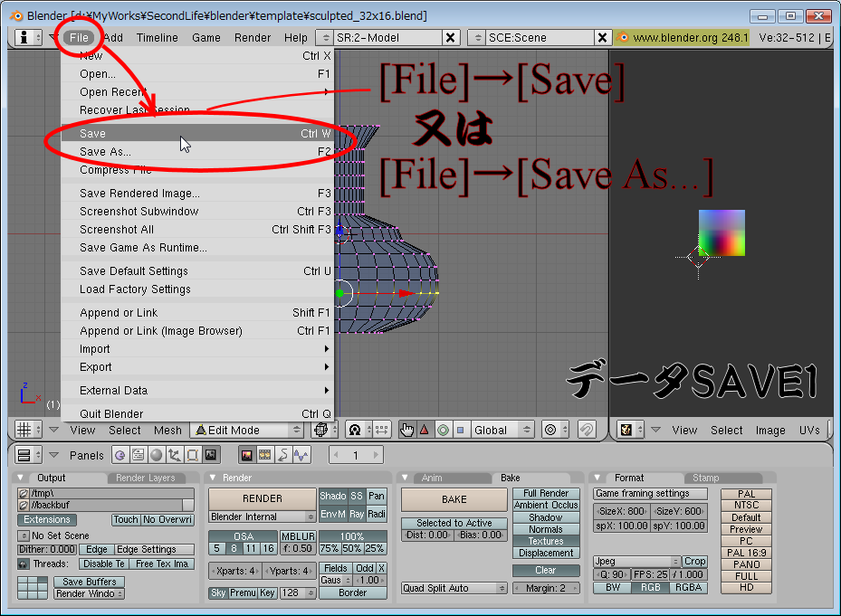Open the Logic context icon in Panels

[120, 455]
